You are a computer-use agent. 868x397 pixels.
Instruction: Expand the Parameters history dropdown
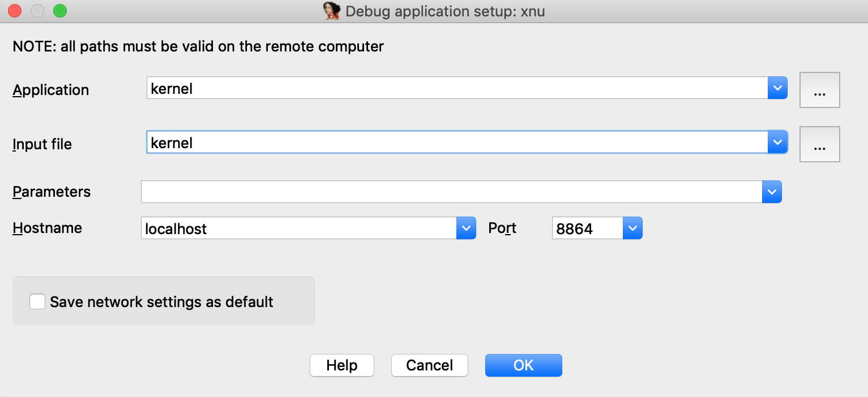point(772,192)
